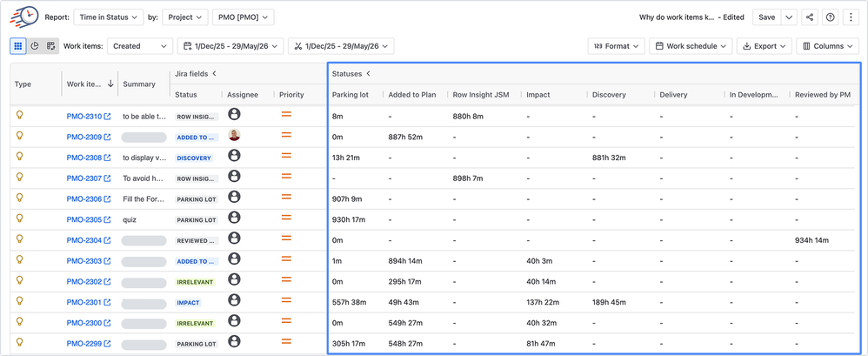Expand the arrow next to Save
This screenshot has height=356, width=868.
790,17
